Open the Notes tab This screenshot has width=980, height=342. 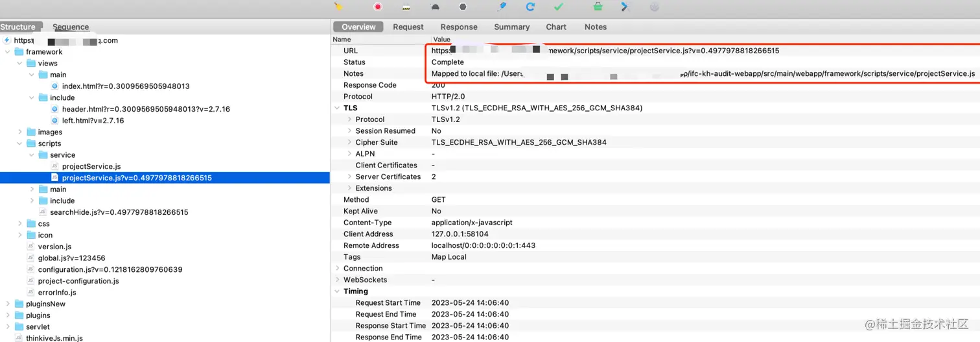(x=596, y=27)
